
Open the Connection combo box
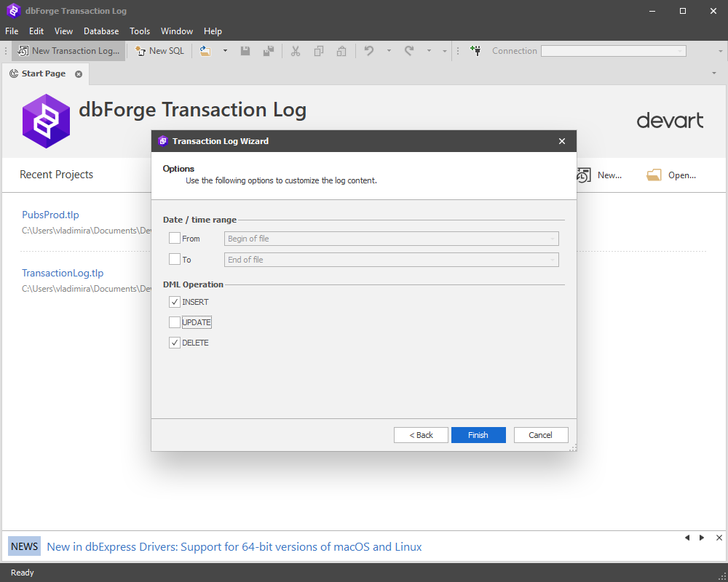(x=613, y=51)
